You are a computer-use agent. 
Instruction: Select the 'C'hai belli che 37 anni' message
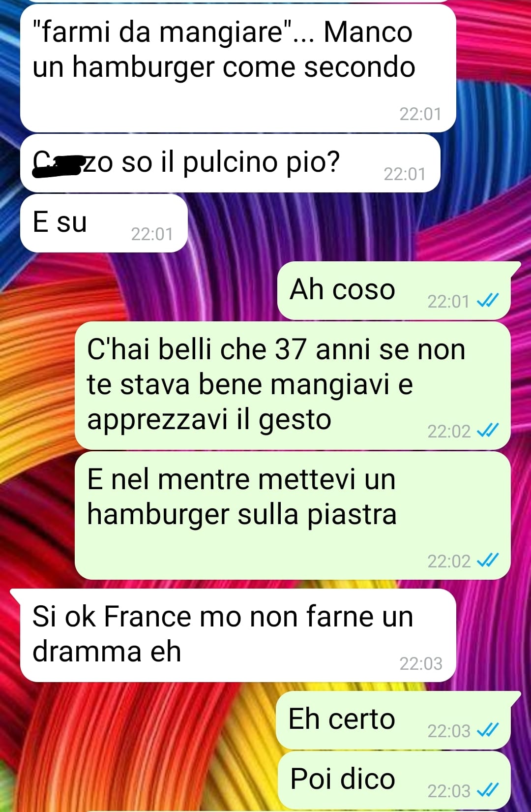pos(293,385)
